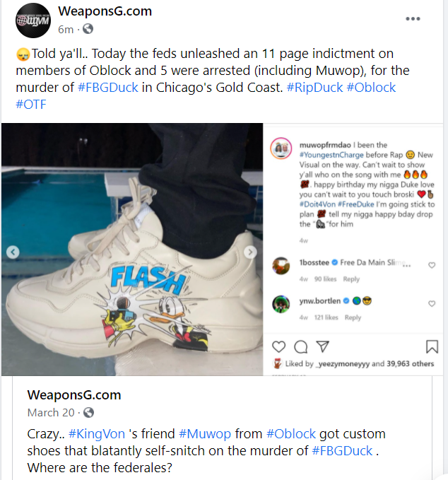Open comments with the speech bubble icon
Image resolution: width=448 pixels, height=480 pixels.
click(x=300, y=347)
